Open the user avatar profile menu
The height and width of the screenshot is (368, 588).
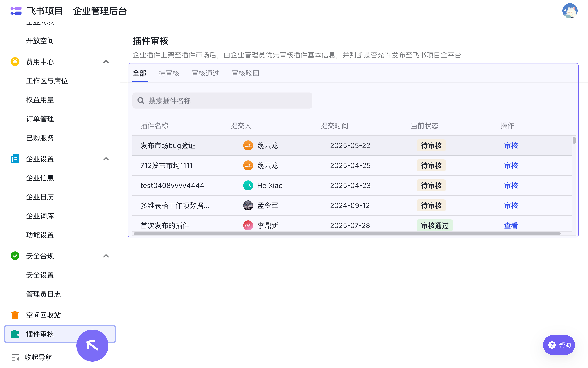pyautogui.click(x=570, y=11)
